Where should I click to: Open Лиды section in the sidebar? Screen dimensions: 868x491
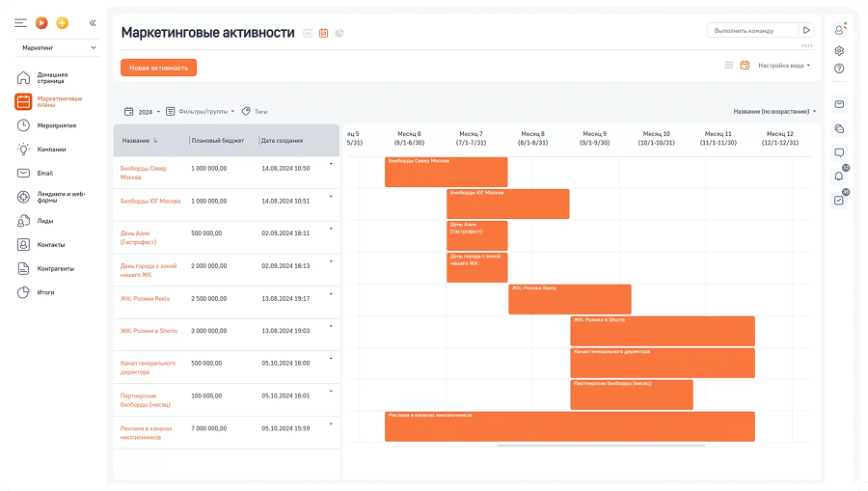point(44,221)
